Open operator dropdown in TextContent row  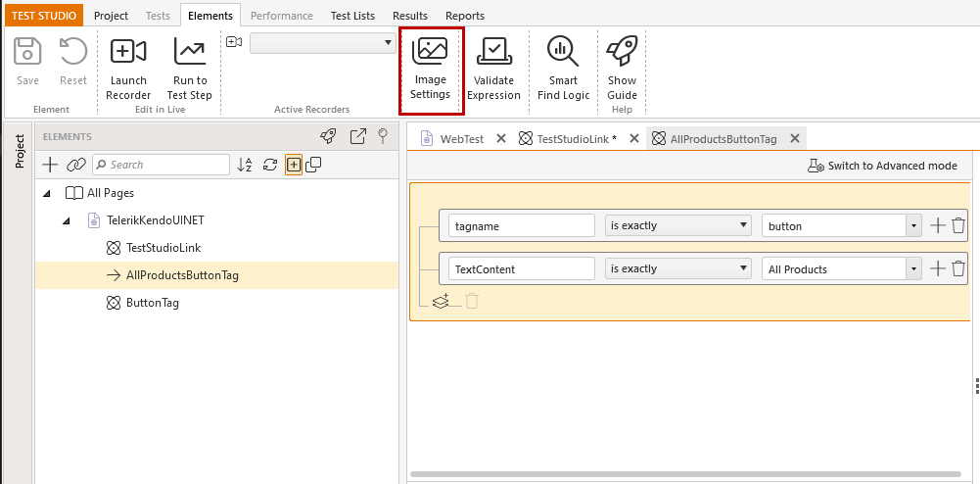[x=678, y=268]
